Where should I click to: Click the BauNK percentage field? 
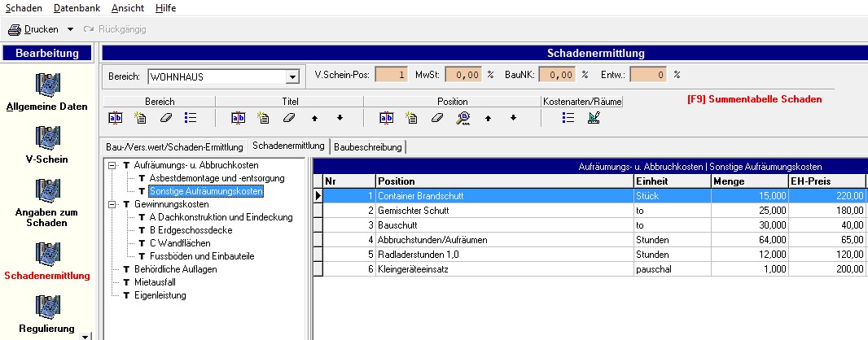click(557, 75)
